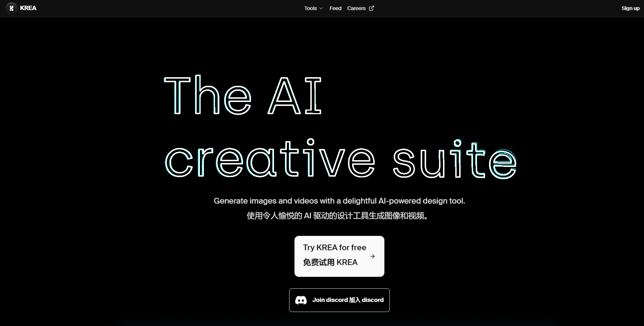Click the 'creative suite' outlined headline
The height and width of the screenshot is (326, 644).
pos(341,159)
